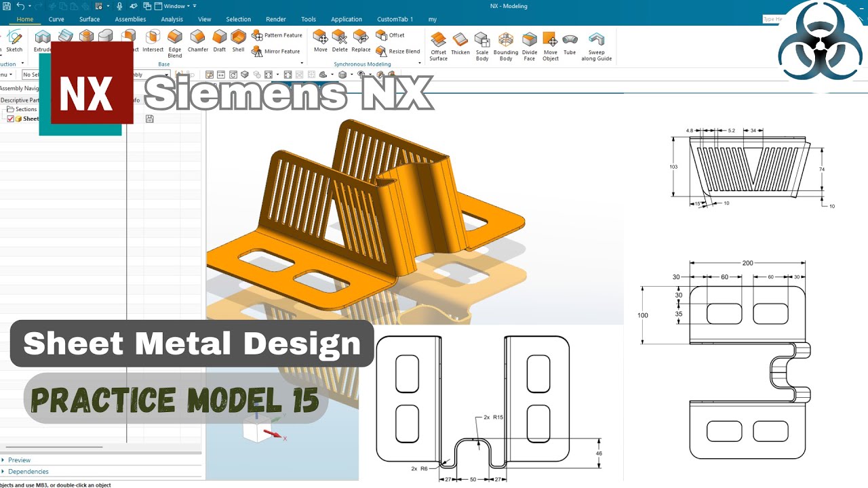Open the Analysis ribbon tab
This screenshot has width=868, height=488.
(x=172, y=20)
